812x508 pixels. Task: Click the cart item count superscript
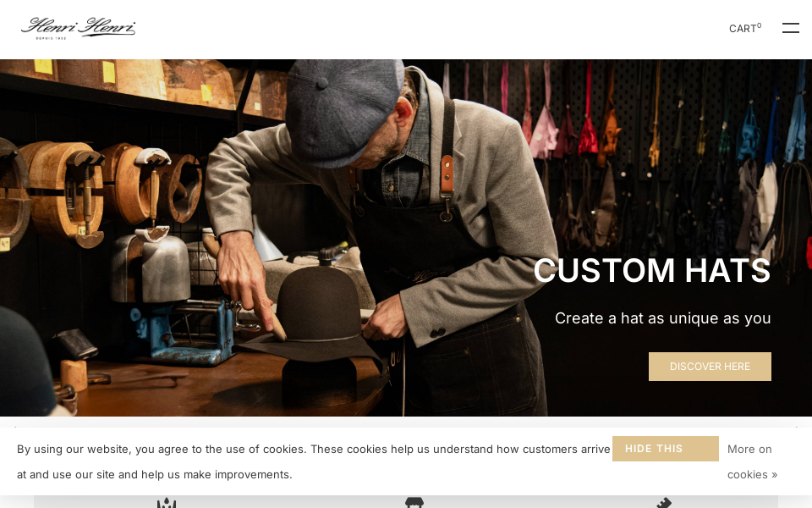click(760, 25)
